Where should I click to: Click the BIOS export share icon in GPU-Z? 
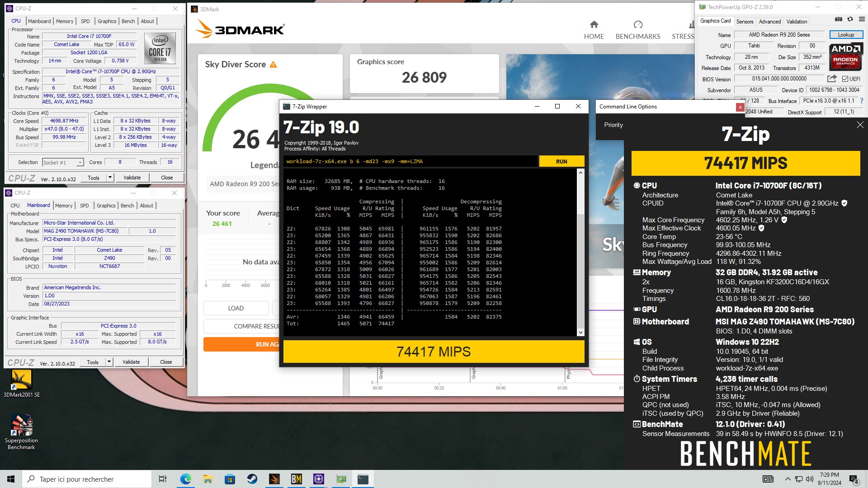(832, 79)
